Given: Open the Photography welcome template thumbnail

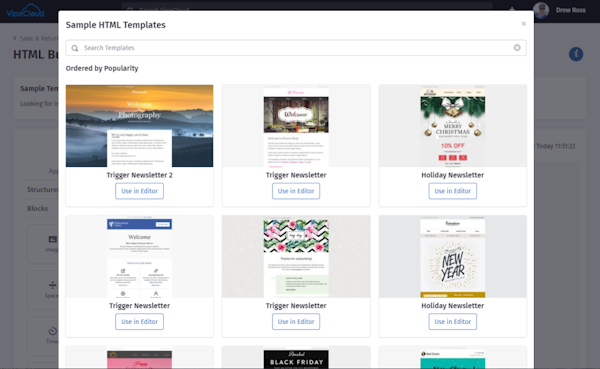Looking at the screenshot, I should [x=139, y=126].
